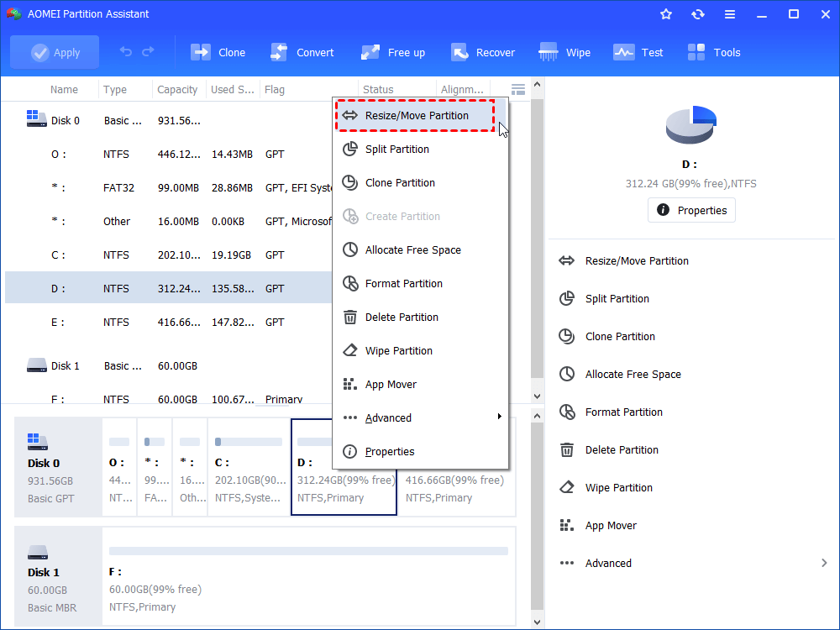
Task: Click the Capacity column header
Action: (177, 90)
